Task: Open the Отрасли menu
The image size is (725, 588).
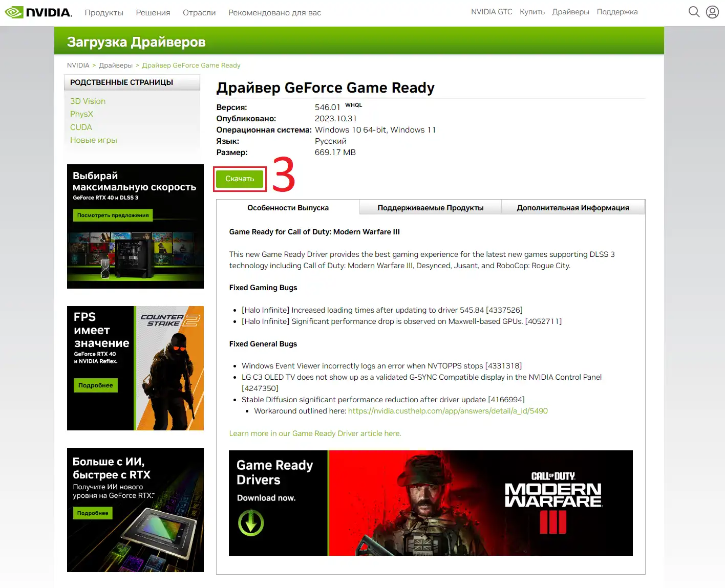Action: 199,12
